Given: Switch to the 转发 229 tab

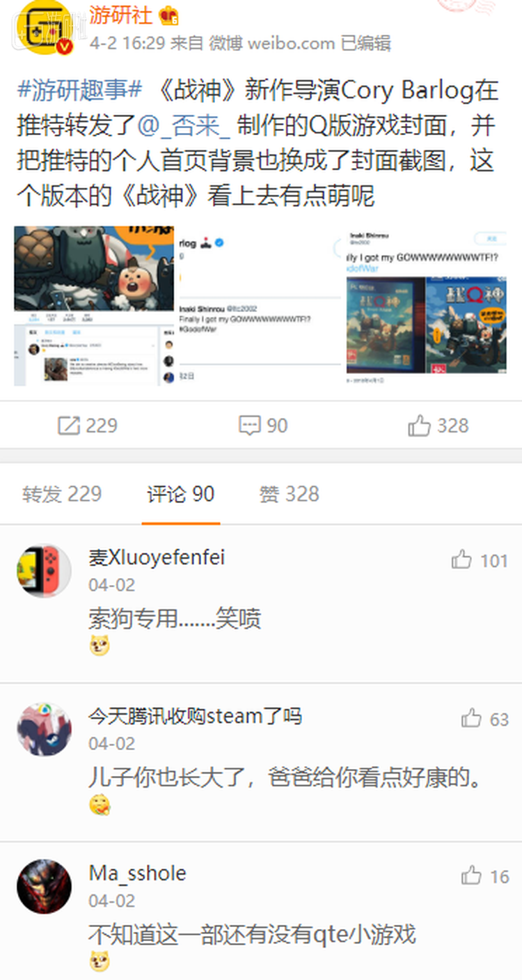Looking at the screenshot, I should tap(62, 494).
